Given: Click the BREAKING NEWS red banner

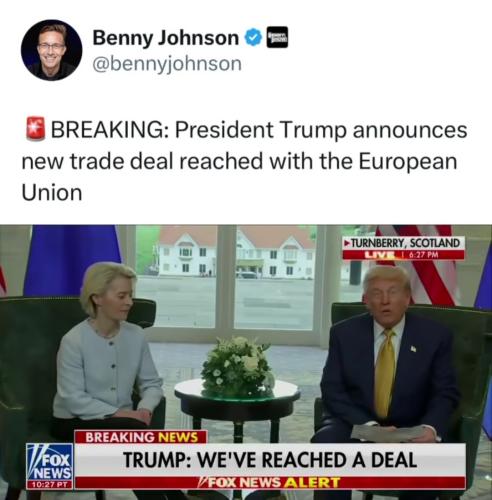Looking at the screenshot, I should [x=140, y=437].
